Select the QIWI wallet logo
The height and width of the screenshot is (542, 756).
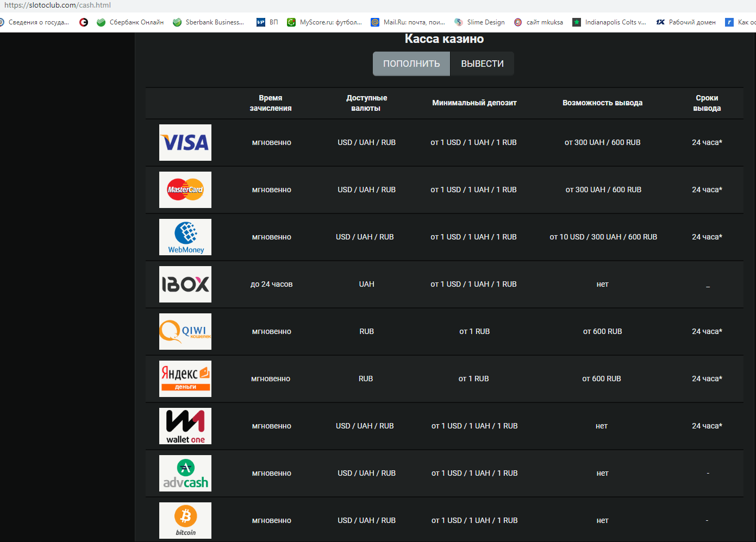[185, 331]
